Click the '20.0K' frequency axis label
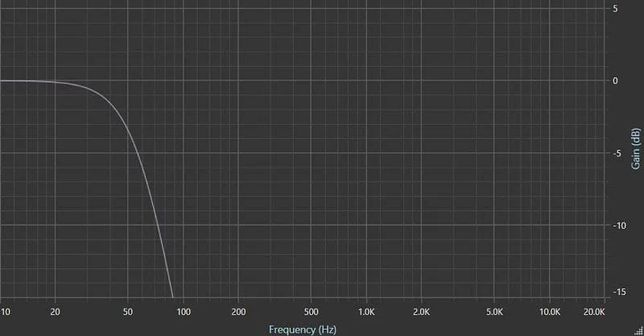This screenshot has width=644, height=336. [x=594, y=312]
